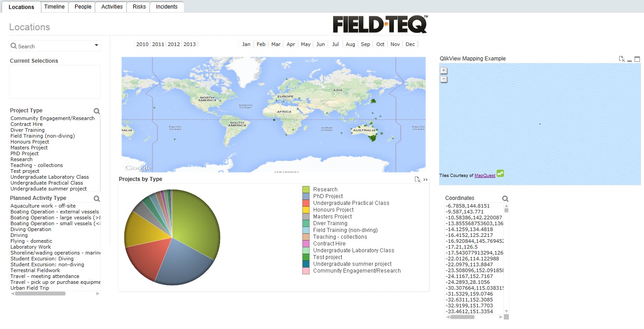Viewport: 644px width, 329px height.
Task: Zoom in on QlikView mapping example
Action: (x=443, y=70)
